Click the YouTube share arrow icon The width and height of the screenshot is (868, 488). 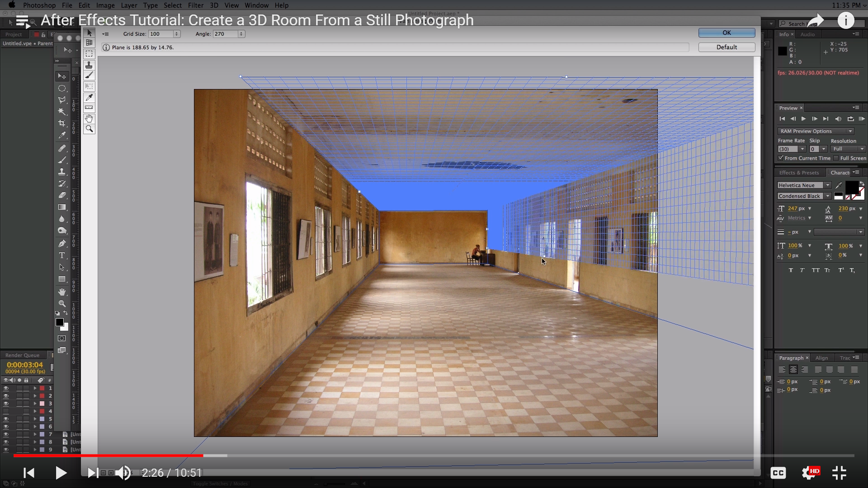tap(816, 20)
